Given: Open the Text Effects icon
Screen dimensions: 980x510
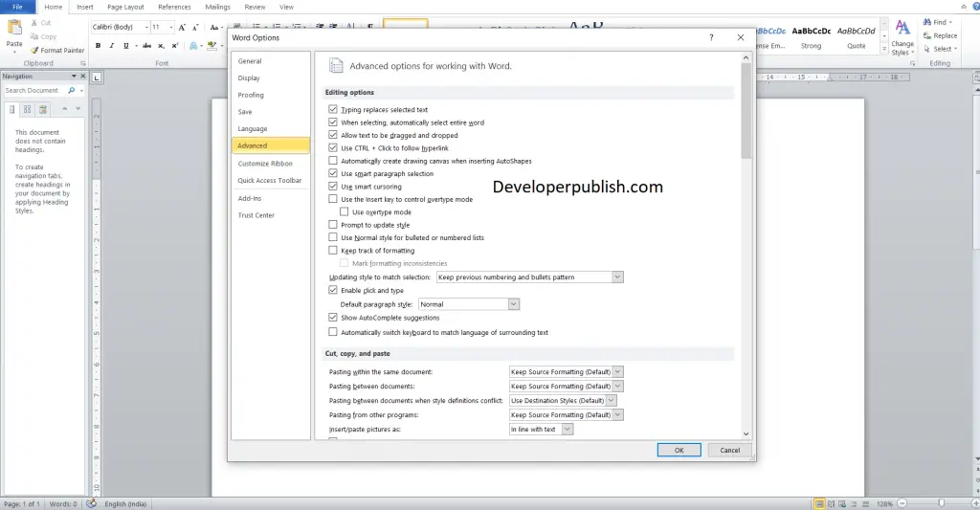Looking at the screenshot, I should coord(193,46).
